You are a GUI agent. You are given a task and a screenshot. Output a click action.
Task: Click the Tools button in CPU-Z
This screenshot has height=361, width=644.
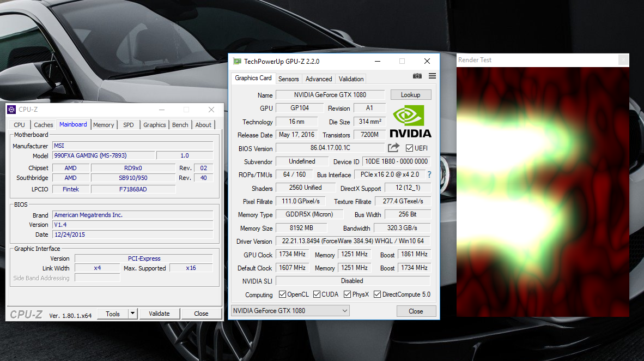click(x=113, y=314)
